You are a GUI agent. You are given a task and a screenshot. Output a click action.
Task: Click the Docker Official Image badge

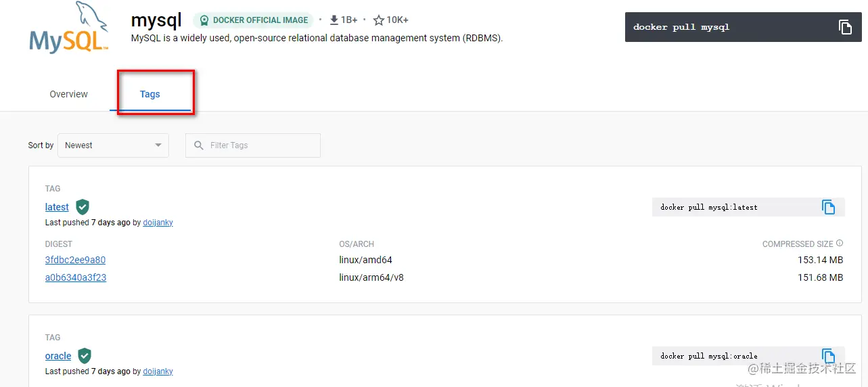253,20
